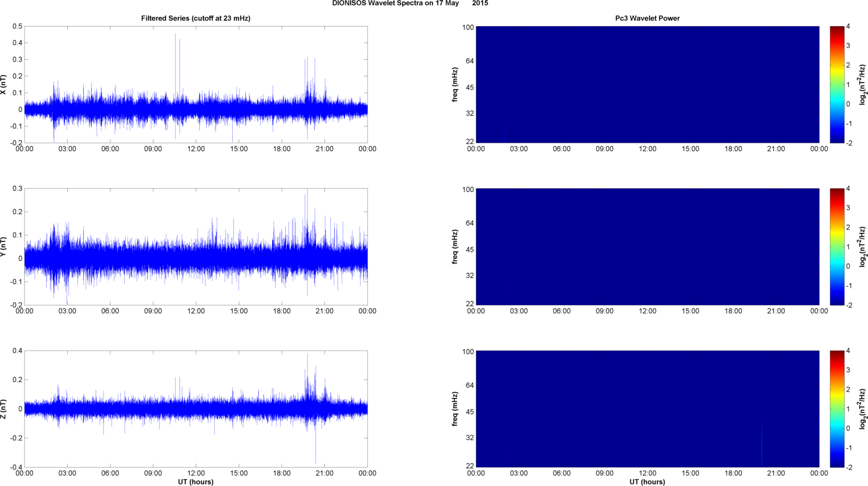Click the Z component Pc3 wavelet power spectrogram
Image resolution: width=868 pixels, height=486 pixels.
647,409
